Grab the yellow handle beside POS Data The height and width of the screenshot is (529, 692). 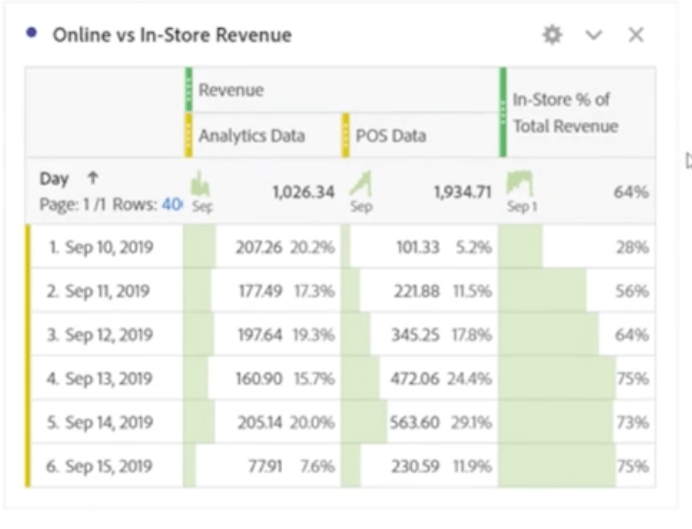(346, 135)
